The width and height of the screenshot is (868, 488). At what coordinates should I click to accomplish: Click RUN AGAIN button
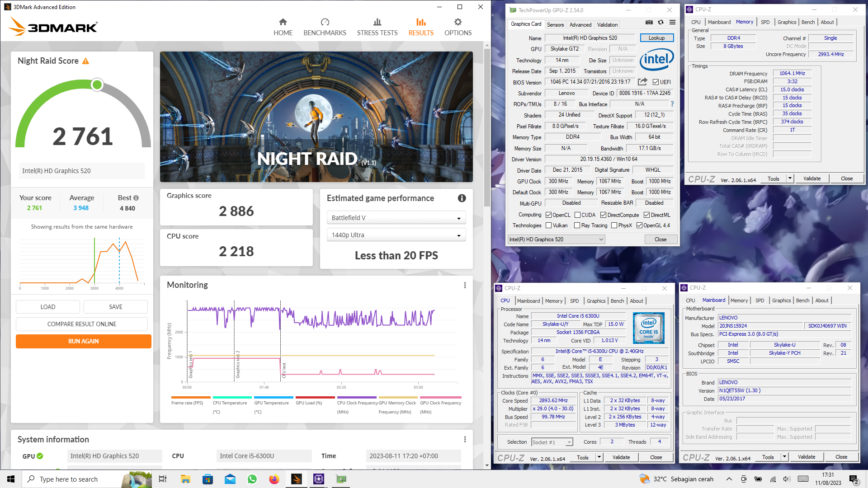click(x=84, y=341)
